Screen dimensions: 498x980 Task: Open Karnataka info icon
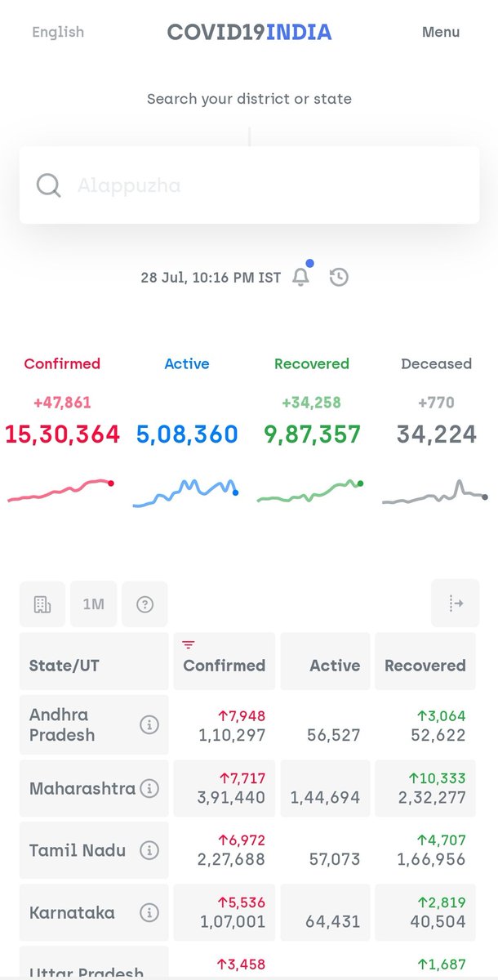pyautogui.click(x=149, y=912)
